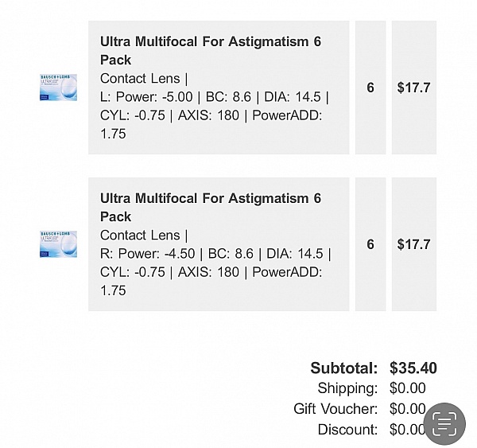
Task: Click quantity 6 for the right lens
Action: [370, 244]
